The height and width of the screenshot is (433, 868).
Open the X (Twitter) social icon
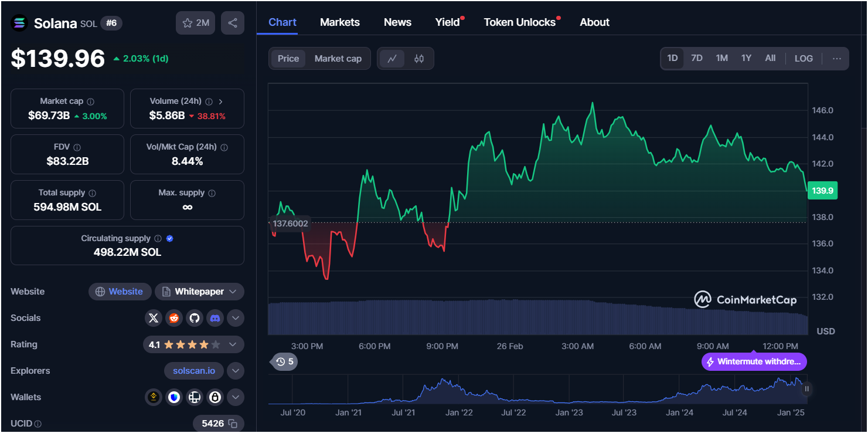click(x=154, y=318)
